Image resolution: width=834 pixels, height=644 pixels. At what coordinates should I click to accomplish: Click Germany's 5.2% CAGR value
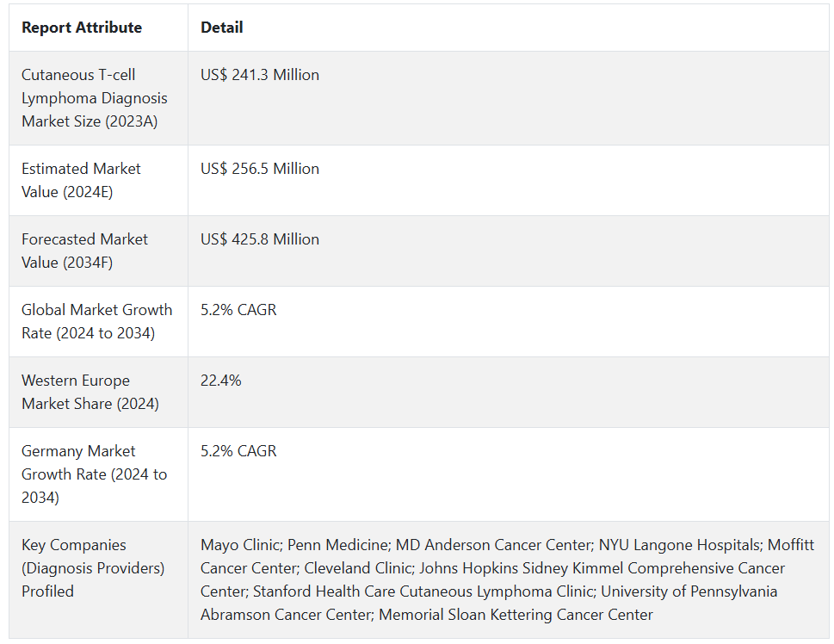click(x=238, y=451)
